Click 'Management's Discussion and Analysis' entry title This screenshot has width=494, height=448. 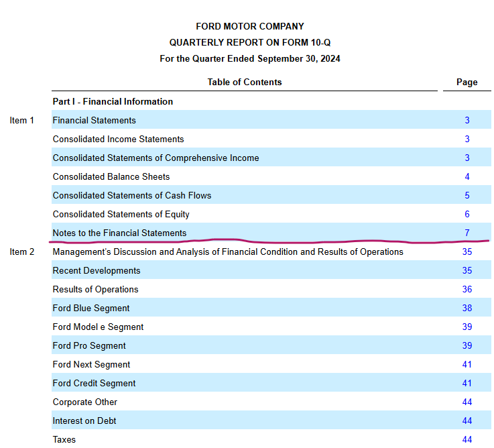(228, 251)
